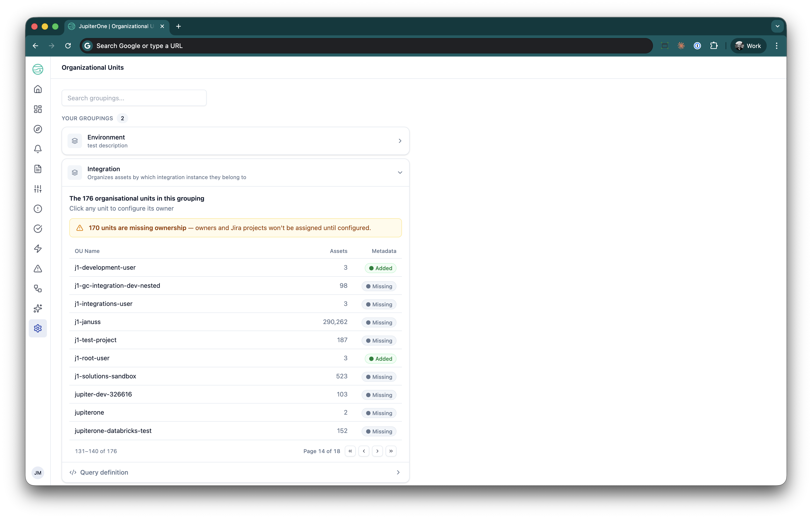Switch to the Work browser profile

(748, 46)
